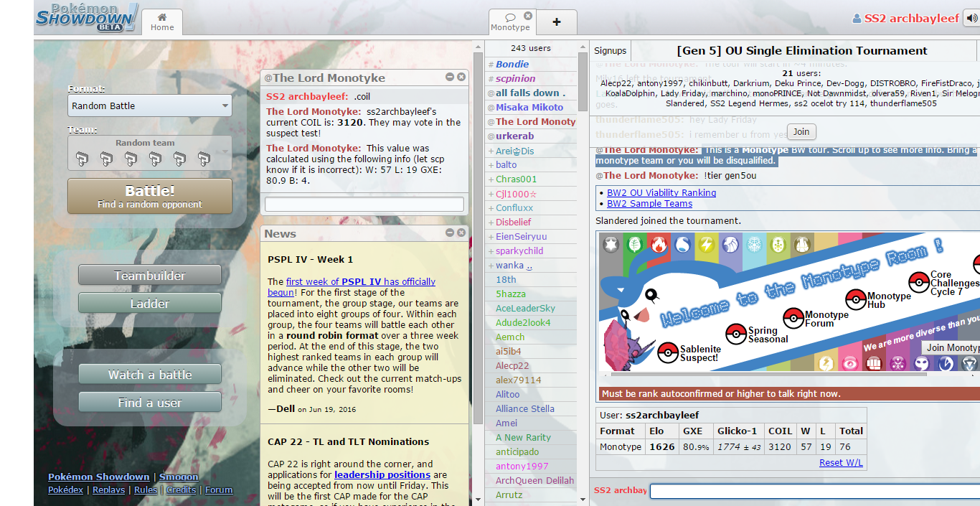This screenshot has width=980, height=506.
Task: Focus the PM message input box
Action: coord(364,205)
